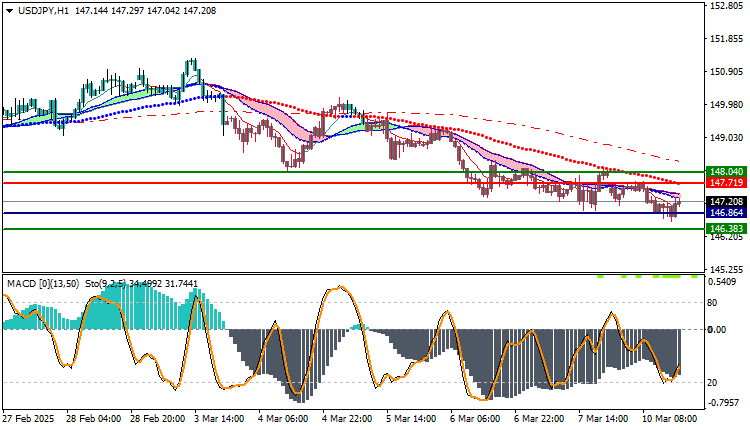Select the 151.855 price scale value
Image resolution: width=750 pixels, height=430 pixels.
[727, 39]
